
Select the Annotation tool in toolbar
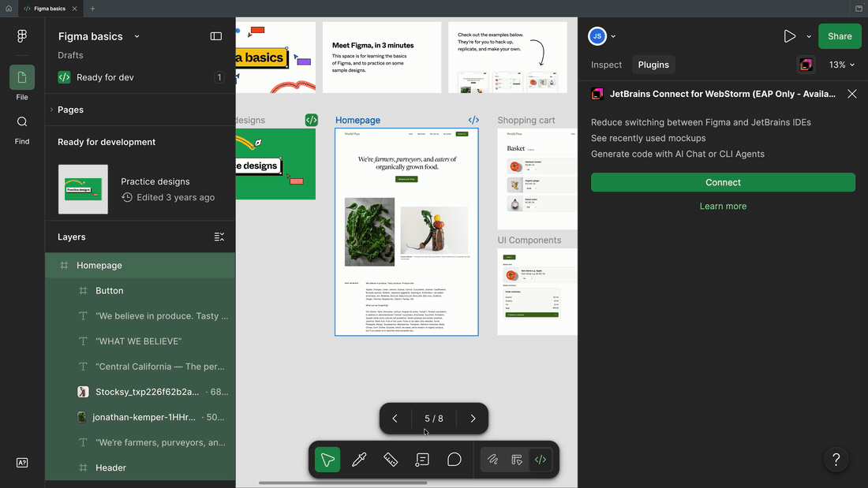coord(422,460)
